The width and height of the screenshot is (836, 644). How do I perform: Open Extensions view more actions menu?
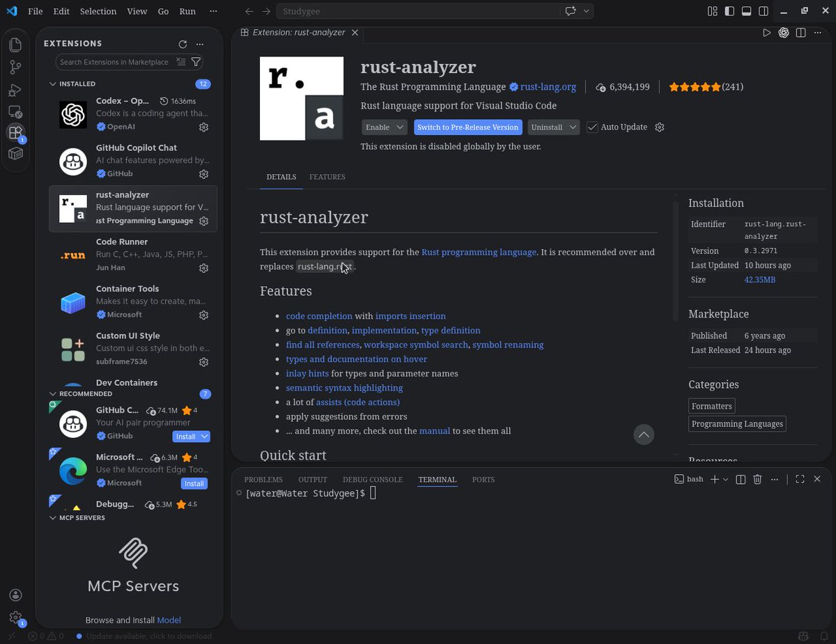coord(200,44)
